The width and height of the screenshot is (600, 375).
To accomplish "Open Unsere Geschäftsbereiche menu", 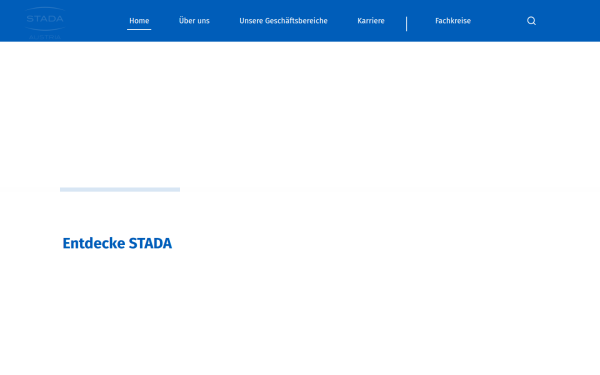I will click(x=283, y=21).
